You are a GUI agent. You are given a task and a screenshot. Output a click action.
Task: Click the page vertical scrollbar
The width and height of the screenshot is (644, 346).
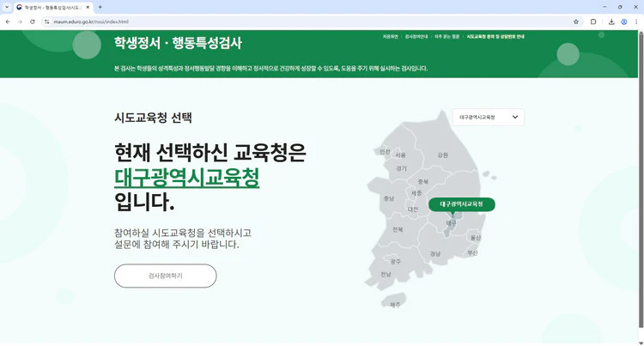[641, 172]
